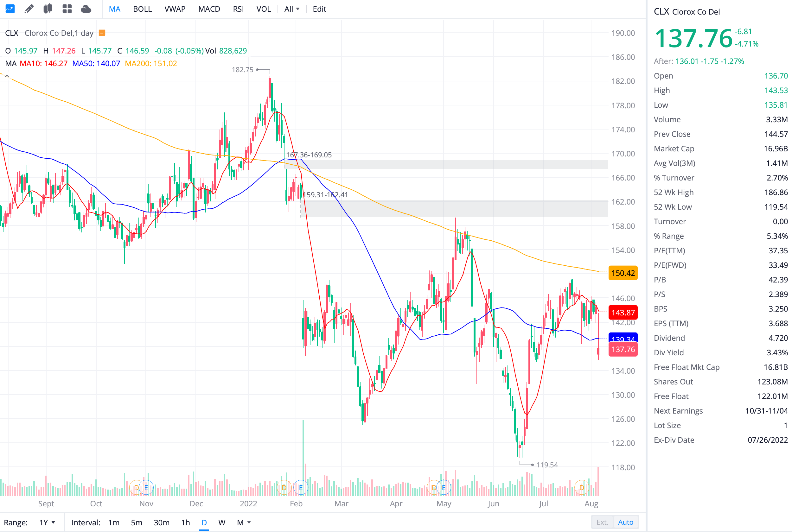
Task: Click the cloud save icon
Action: 86,9
